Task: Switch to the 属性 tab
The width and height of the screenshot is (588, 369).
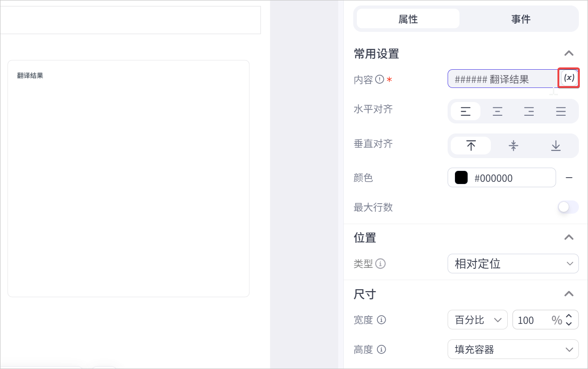Action: (408, 19)
